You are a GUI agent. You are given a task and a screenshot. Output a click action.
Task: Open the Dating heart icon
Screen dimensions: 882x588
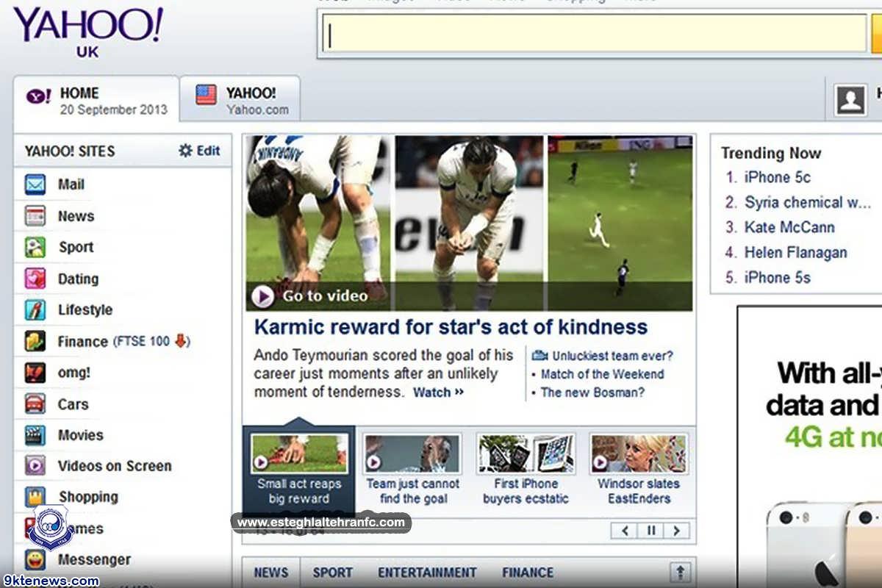[x=35, y=279]
